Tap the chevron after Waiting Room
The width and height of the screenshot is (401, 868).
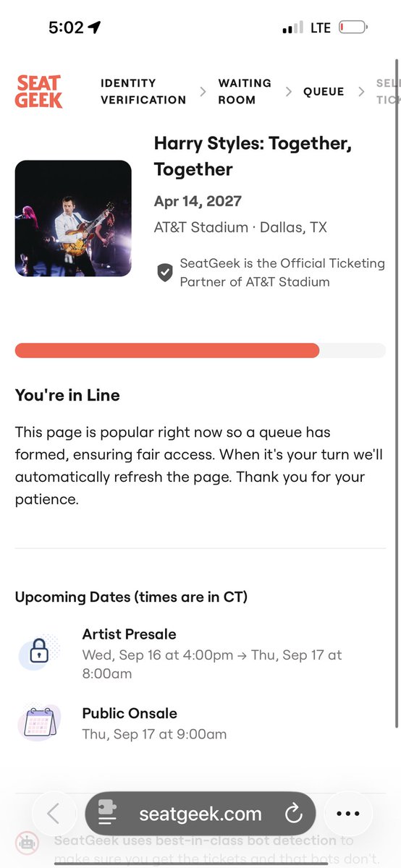pyautogui.click(x=288, y=92)
